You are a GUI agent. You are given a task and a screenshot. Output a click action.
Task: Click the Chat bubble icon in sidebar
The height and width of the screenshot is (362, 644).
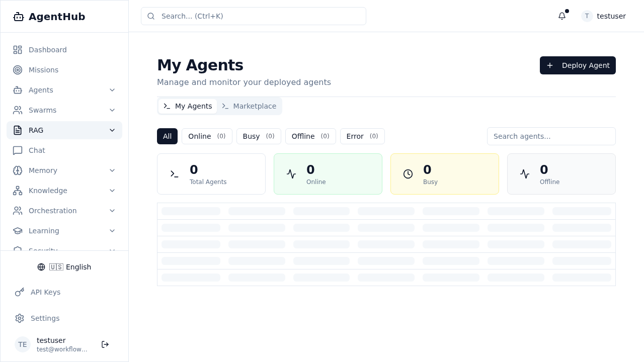[18, 150]
